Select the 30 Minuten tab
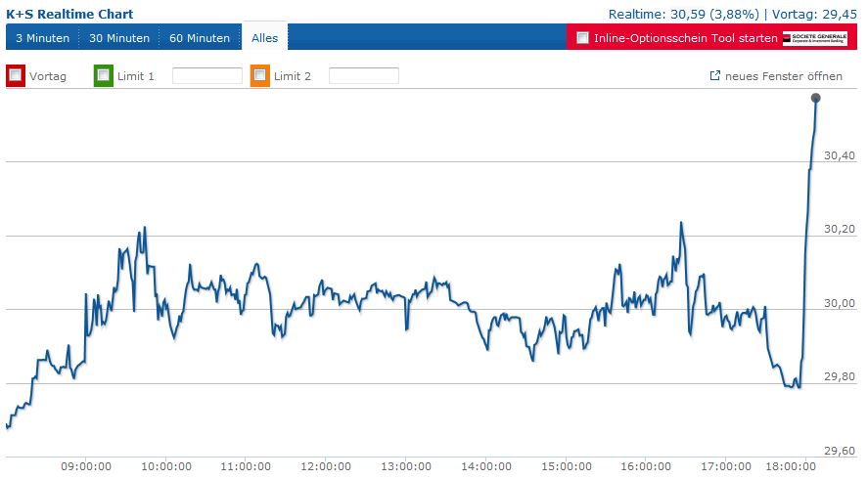The width and height of the screenshot is (868, 480). (x=119, y=38)
